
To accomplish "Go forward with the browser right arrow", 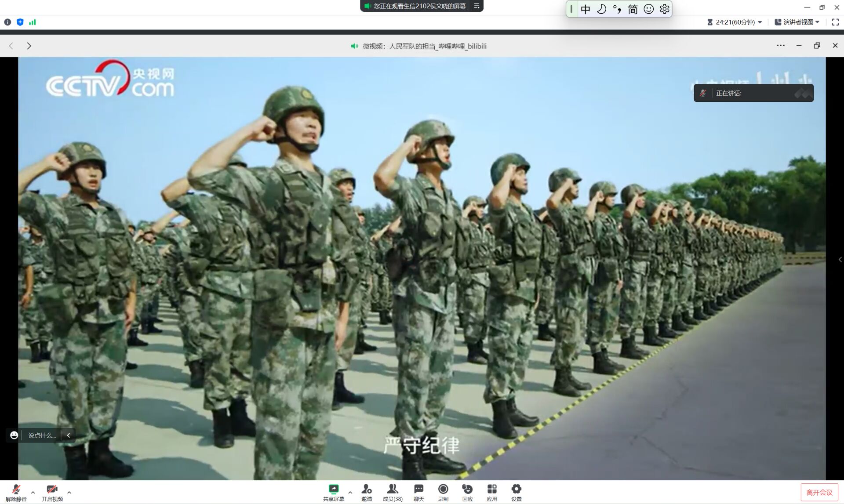I will point(29,46).
